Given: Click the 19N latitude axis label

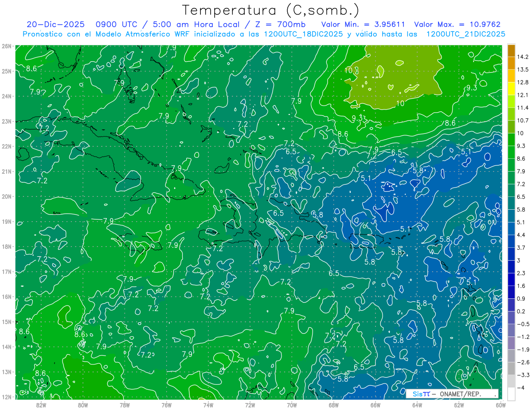Looking at the screenshot, I should pyautogui.click(x=6, y=221).
